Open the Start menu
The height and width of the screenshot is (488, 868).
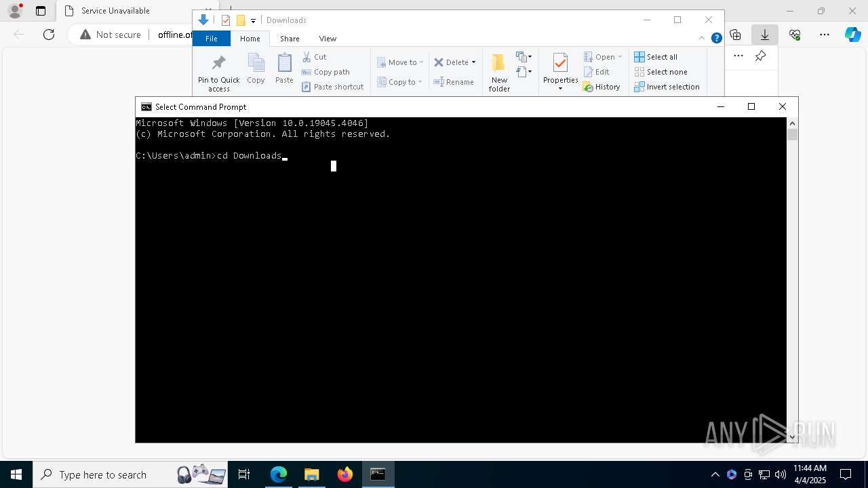point(16,474)
